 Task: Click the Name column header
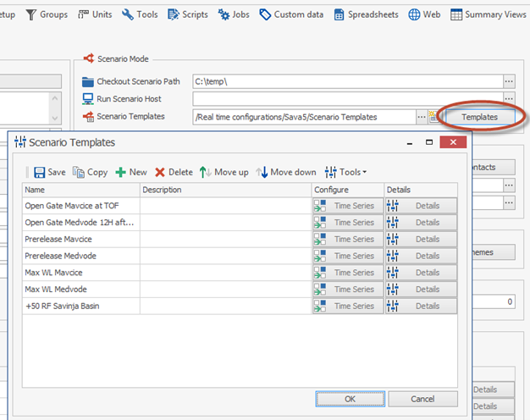tap(81, 190)
